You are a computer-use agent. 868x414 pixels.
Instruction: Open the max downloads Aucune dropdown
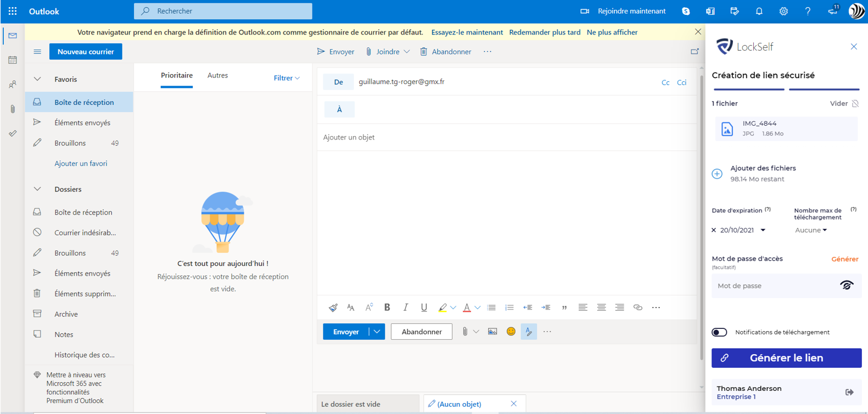[811, 230]
